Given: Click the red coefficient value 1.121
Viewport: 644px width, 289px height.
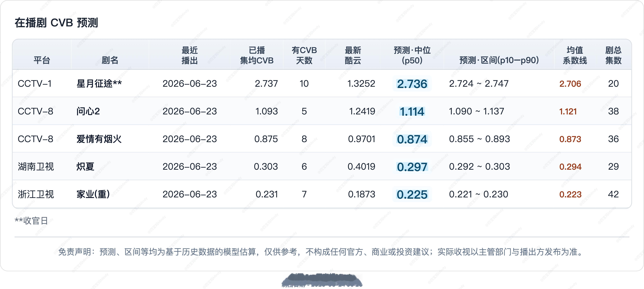Looking at the screenshot, I should point(568,111).
